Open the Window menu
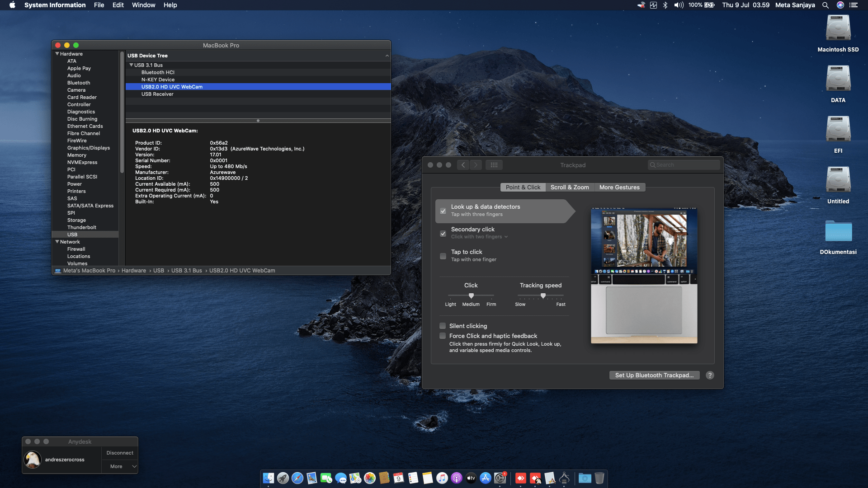The height and width of the screenshot is (488, 868). [x=143, y=5]
